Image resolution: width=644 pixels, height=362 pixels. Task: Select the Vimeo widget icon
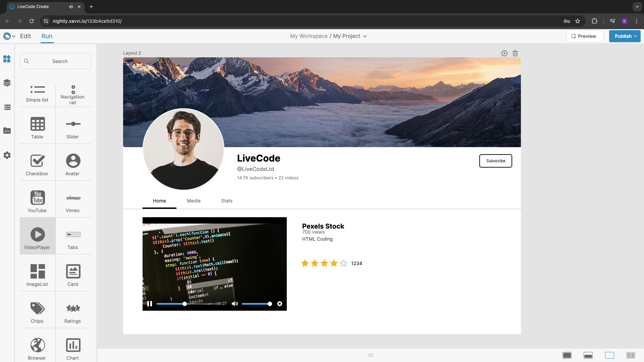[73, 198]
